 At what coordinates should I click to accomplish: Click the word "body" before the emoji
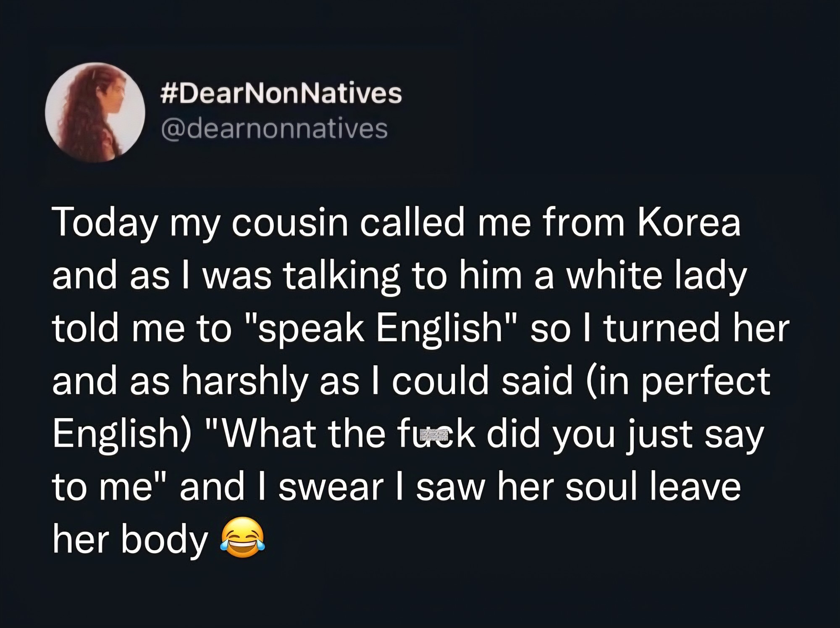click(x=164, y=539)
